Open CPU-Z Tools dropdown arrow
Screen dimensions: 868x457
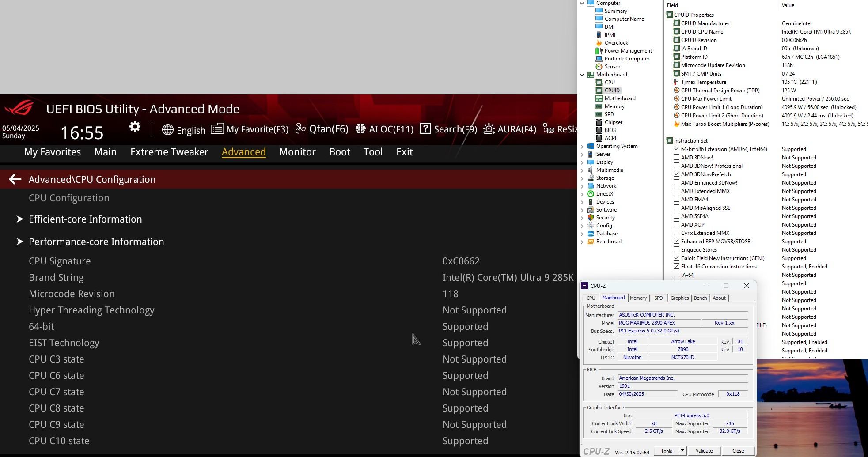(682, 451)
